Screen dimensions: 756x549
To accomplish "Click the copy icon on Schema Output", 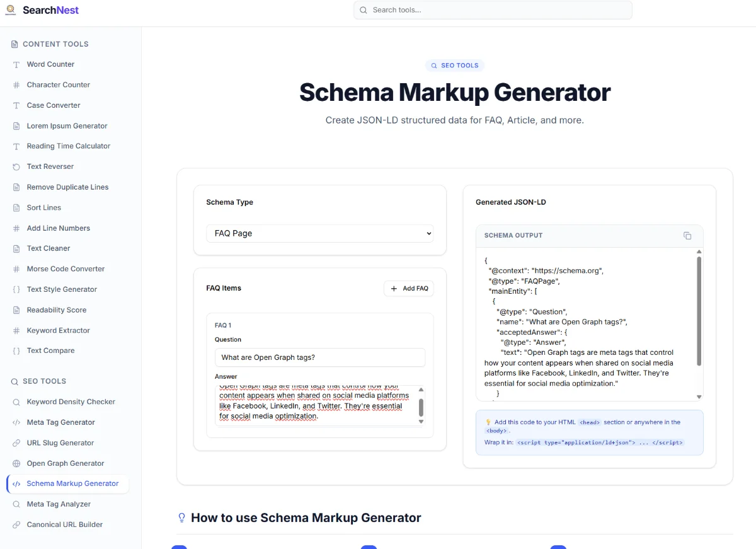I will pyautogui.click(x=687, y=235).
